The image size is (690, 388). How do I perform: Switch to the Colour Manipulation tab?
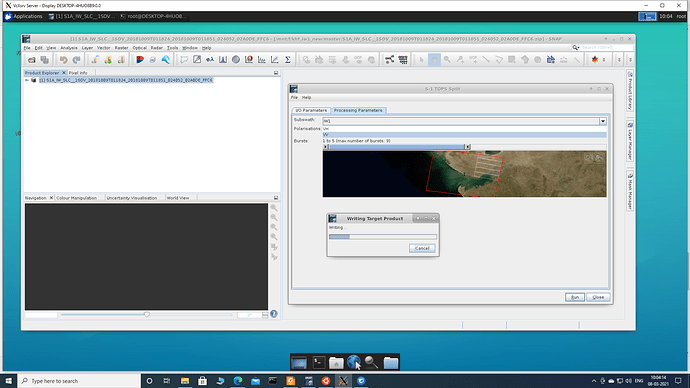77,198
